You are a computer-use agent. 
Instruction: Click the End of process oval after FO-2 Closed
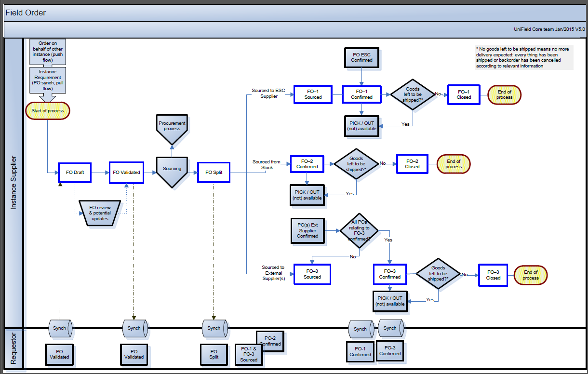coord(454,164)
